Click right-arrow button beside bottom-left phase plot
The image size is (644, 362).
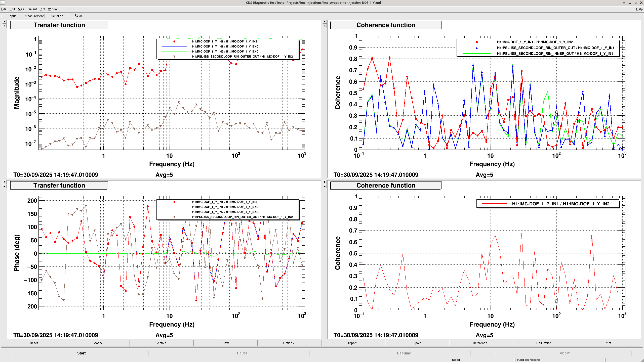pyautogui.click(x=4, y=182)
